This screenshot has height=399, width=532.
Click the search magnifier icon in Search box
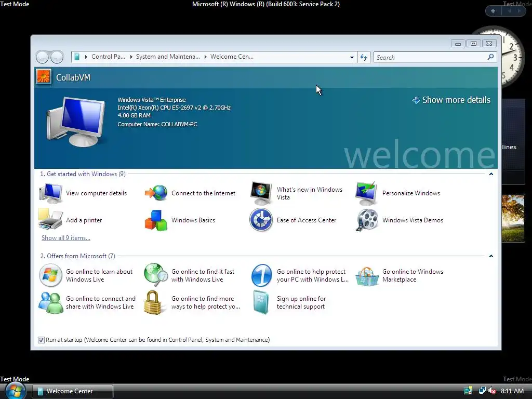490,57
